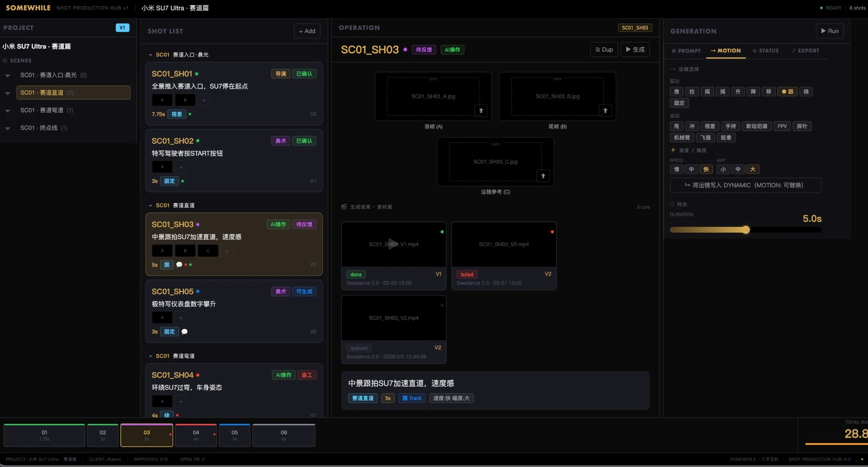Open the EXPORT tab
The height and width of the screenshot is (467, 868).
tap(805, 51)
